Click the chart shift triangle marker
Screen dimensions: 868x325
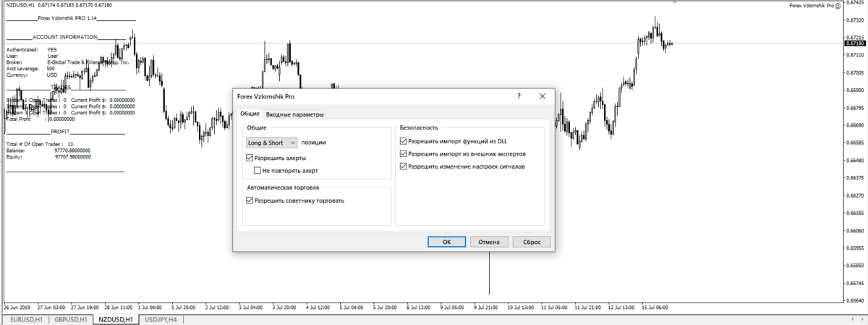point(676,3)
